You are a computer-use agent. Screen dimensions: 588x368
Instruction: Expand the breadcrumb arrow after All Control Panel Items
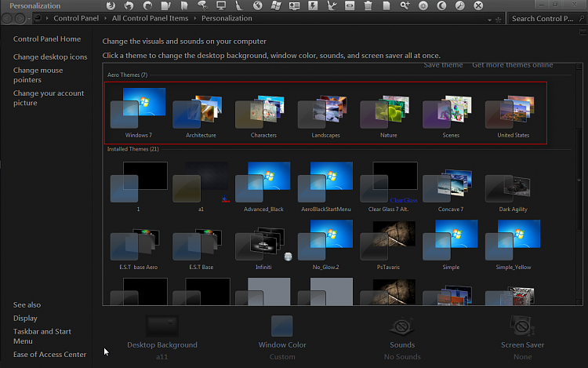pyautogui.click(x=195, y=18)
